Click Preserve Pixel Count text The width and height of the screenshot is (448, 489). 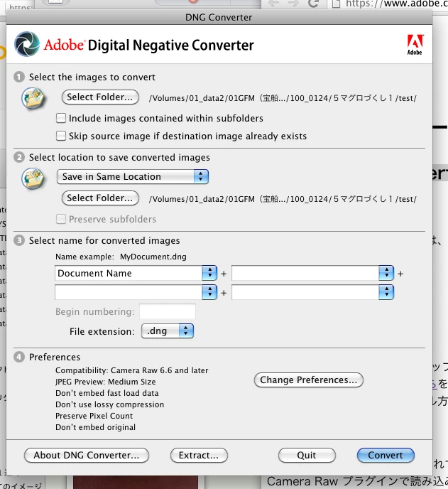tap(94, 416)
